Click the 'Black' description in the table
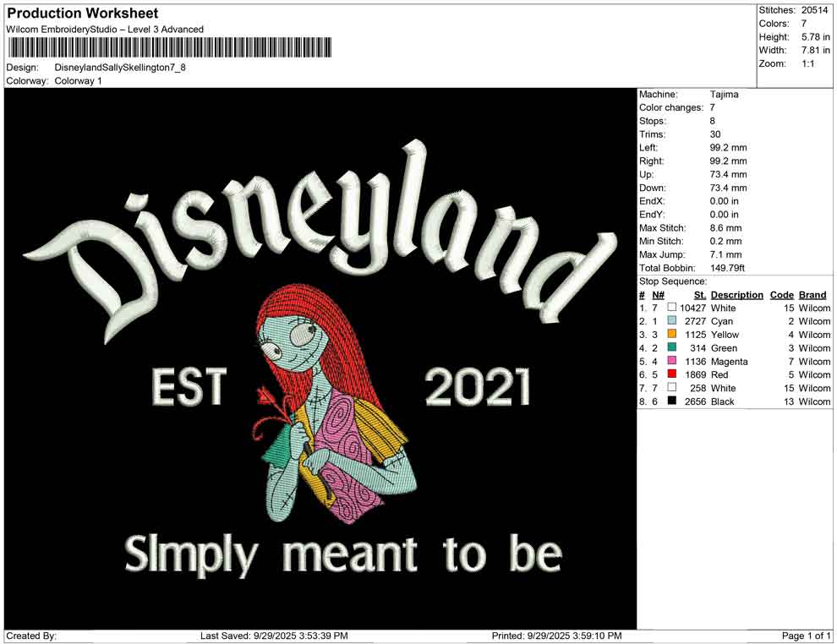 (723, 401)
